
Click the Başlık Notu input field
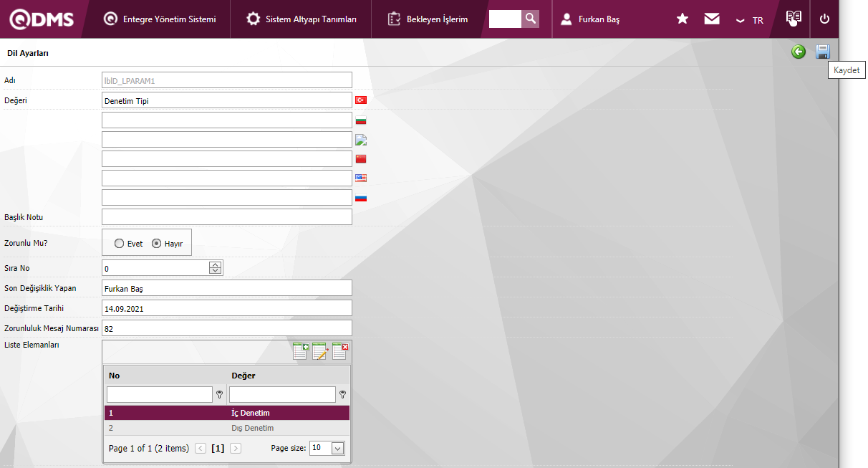227,216
